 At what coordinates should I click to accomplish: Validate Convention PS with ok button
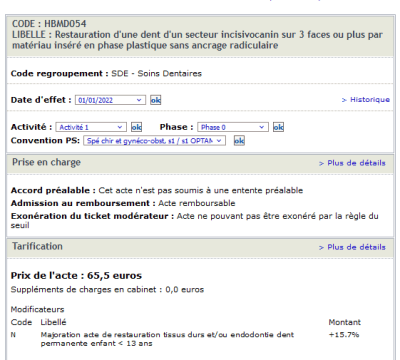(x=239, y=141)
